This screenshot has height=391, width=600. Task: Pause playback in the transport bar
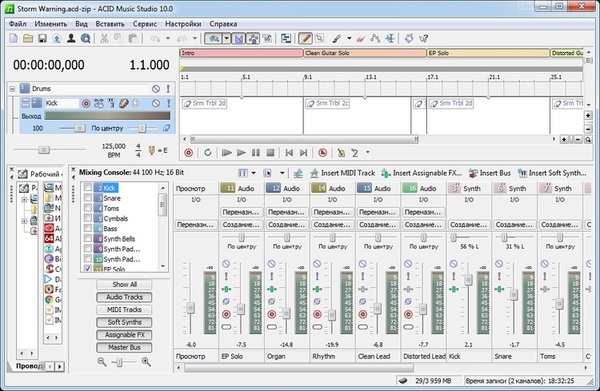pos(256,153)
